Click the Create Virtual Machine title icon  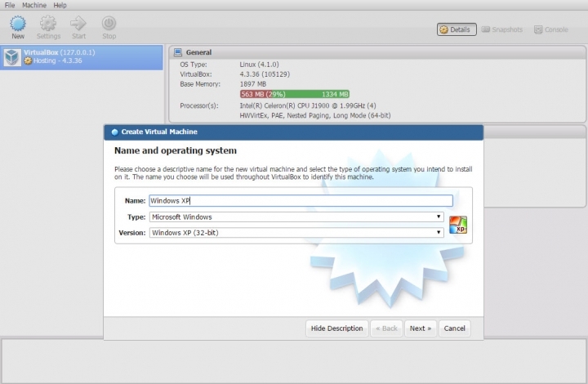tap(115, 132)
